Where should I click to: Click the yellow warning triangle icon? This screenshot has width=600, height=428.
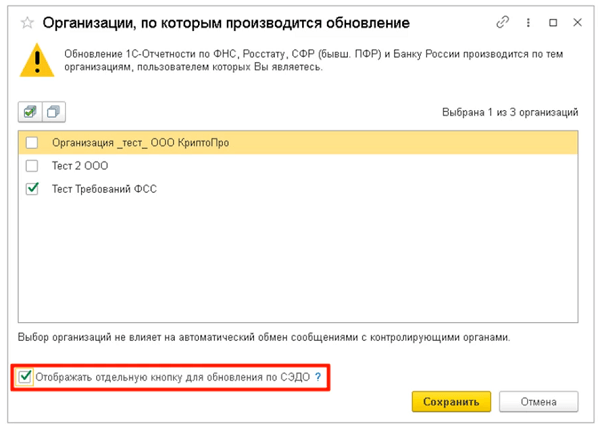pyautogui.click(x=37, y=60)
